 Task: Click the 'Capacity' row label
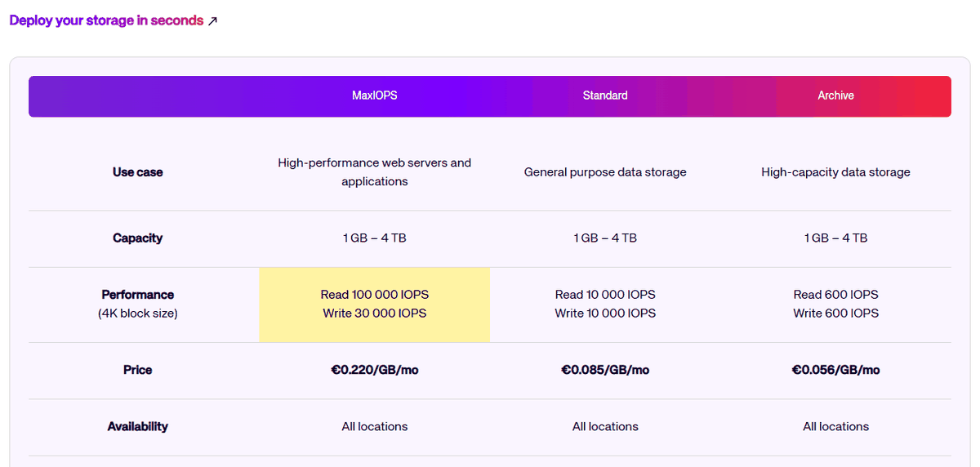[x=138, y=238]
